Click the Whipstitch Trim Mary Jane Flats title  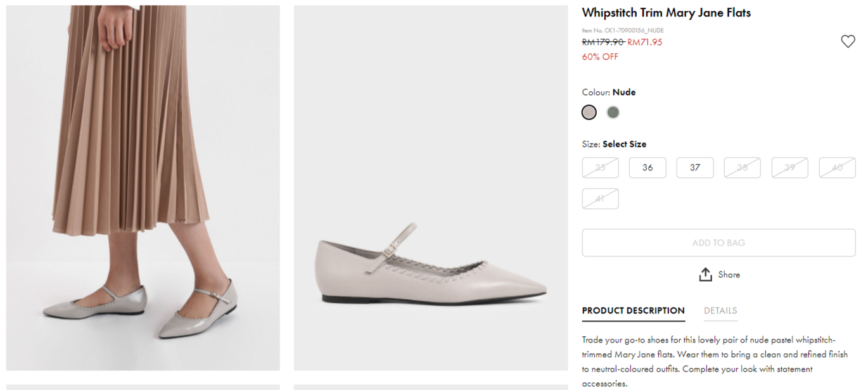(x=666, y=13)
